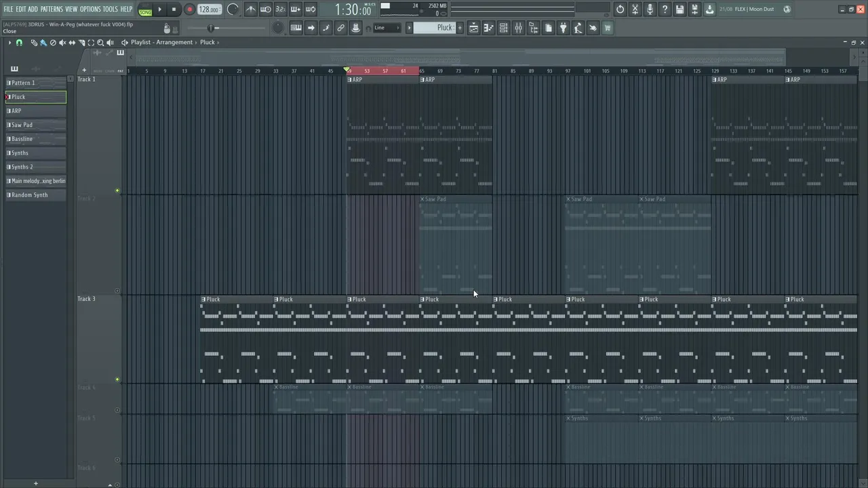Adjust the main volume slider

coord(211,28)
